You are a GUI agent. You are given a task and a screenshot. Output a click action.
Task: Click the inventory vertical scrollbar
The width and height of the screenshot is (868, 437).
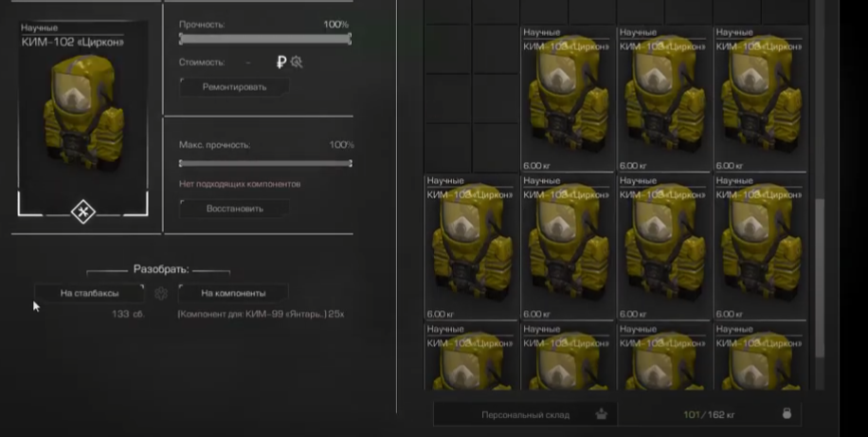pyautogui.click(x=820, y=277)
